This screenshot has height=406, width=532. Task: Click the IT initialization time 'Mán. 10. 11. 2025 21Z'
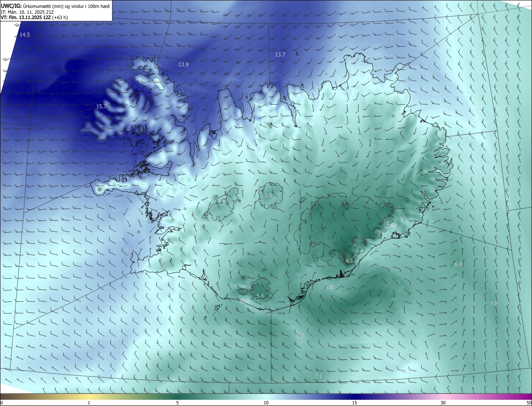pyautogui.click(x=30, y=12)
